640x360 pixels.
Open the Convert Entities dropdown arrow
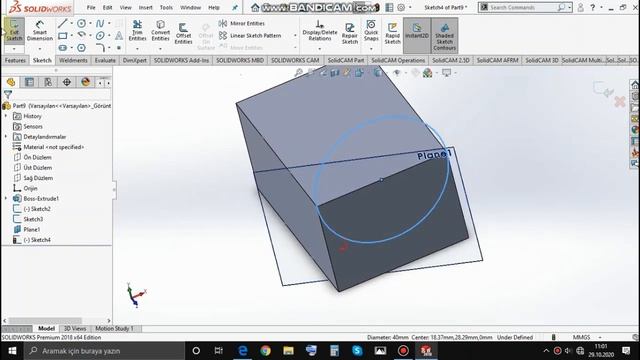160,49
